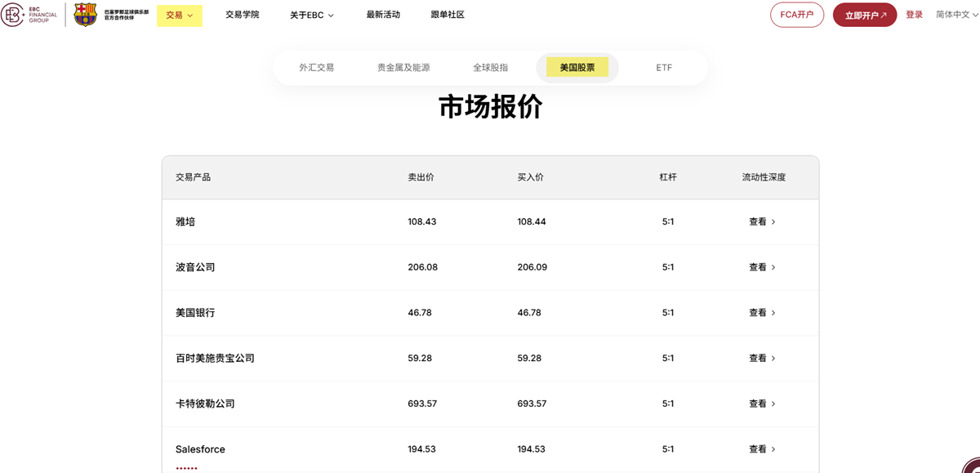Viewport: 980px width, 473px height.
Task: Click the arrow icon inside 立即开户 button
Action: [x=884, y=15]
